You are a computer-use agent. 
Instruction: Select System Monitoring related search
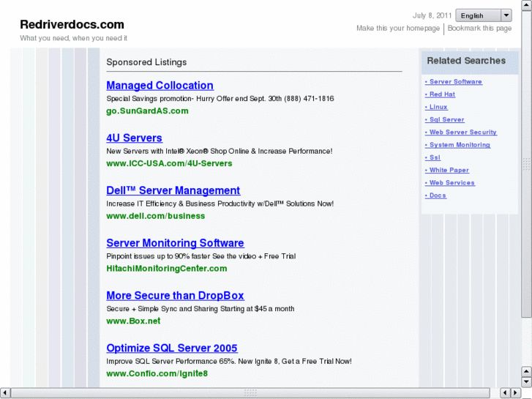pos(457,145)
